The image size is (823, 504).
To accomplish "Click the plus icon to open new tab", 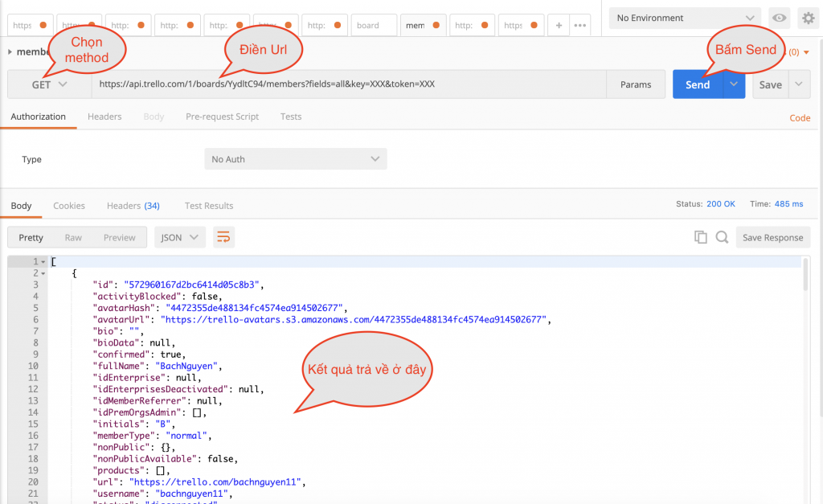I will (x=559, y=25).
